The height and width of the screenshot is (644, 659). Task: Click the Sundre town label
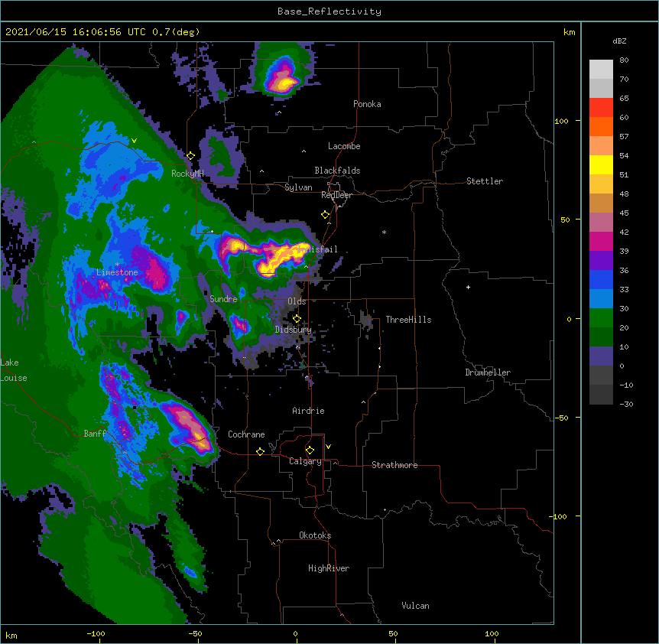tap(223, 299)
